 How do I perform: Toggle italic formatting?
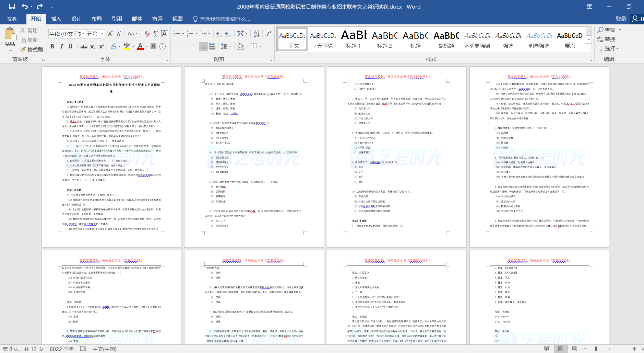[x=61, y=46]
